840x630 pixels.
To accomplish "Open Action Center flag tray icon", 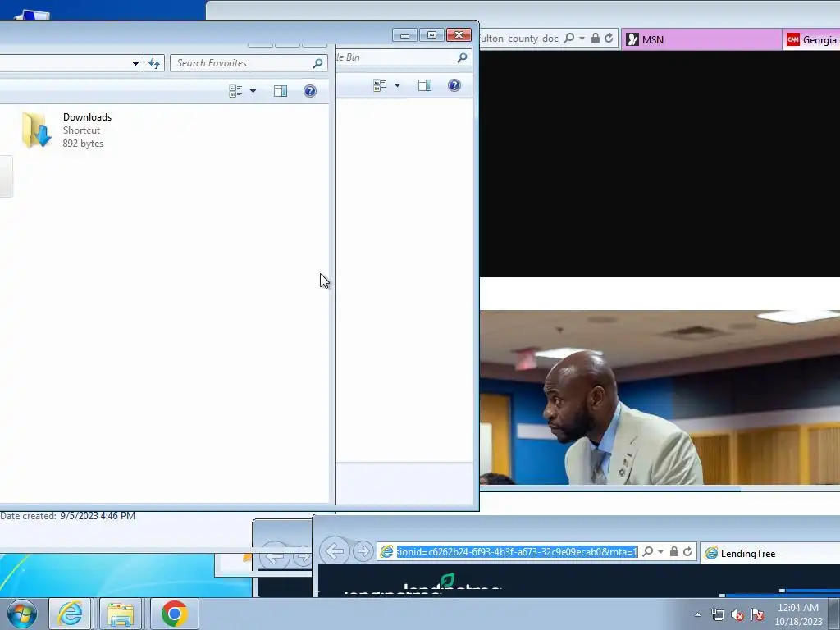I will [757, 614].
